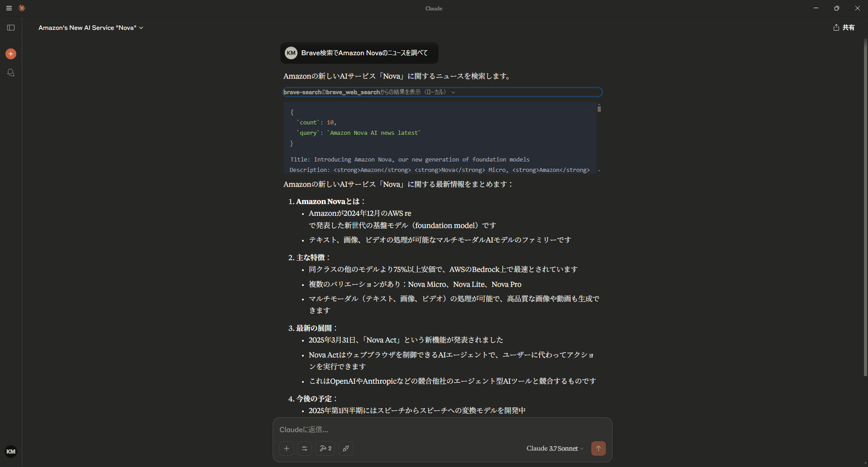
Task: Open the KM profile menu
Action: (x=11, y=451)
